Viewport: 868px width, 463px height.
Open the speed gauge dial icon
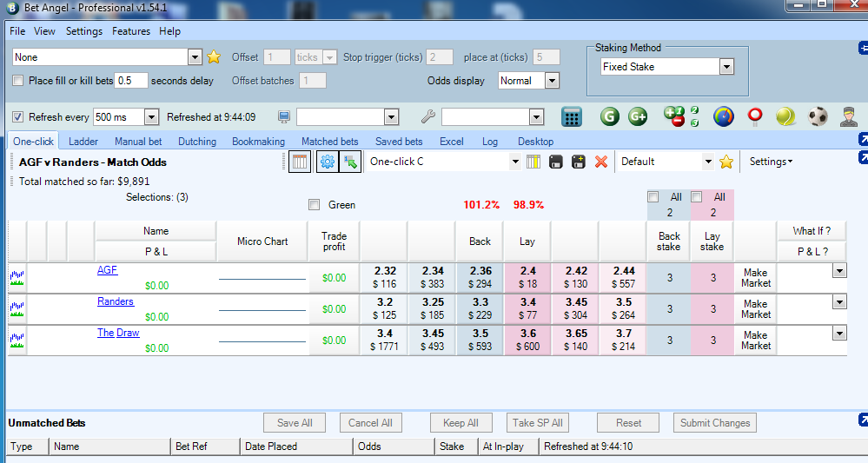click(x=724, y=116)
